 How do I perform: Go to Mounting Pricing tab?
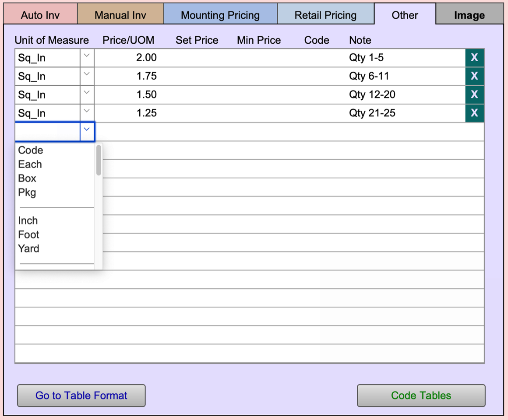point(220,15)
